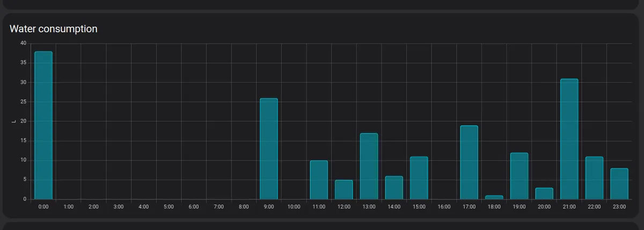Screen dimensions: 644x230
Task: Select the 9:00 bar in chart
Action: [269, 149]
